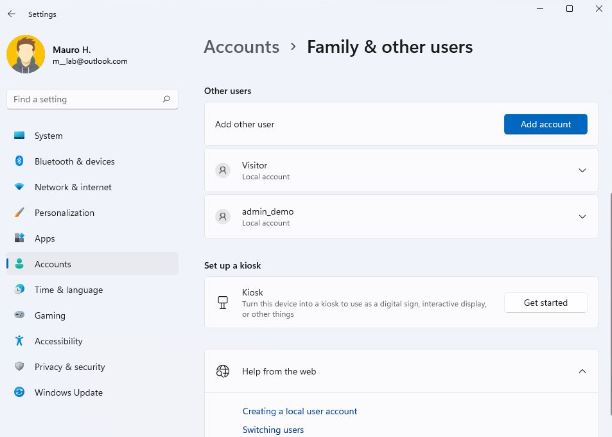Collapse the Help from the web section
This screenshot has width=612, height=437.
582,371
